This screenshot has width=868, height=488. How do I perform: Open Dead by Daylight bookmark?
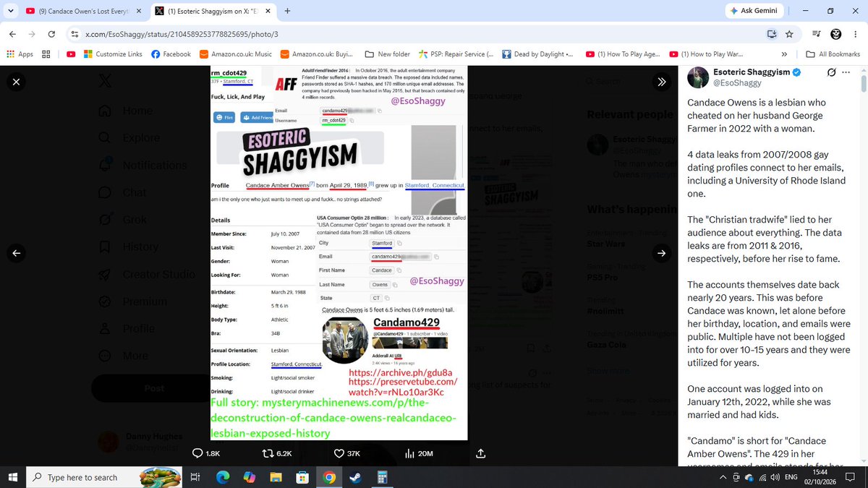537,54
